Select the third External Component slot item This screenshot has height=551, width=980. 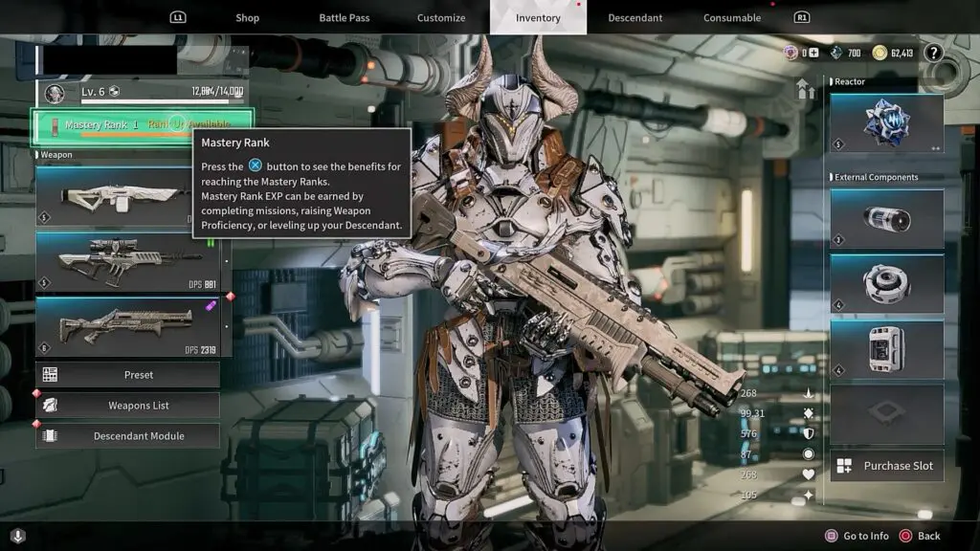click(x=886, y=348)
